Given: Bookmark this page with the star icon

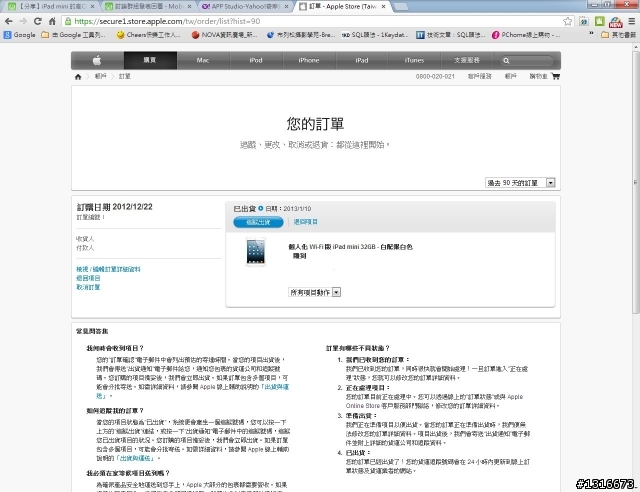Looking at the screenshot, I should 567,21.
